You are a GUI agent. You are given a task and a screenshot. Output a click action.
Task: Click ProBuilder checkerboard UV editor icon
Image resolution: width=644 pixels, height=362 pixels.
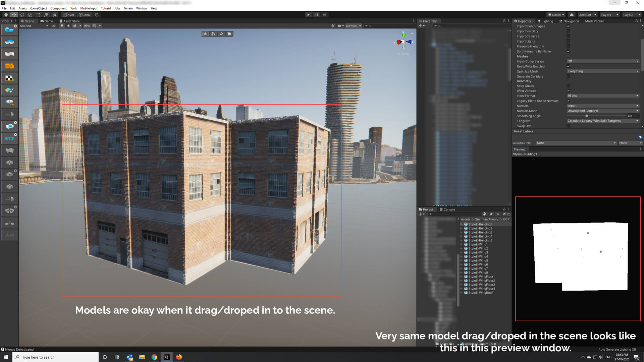click(x=9, y=78)
